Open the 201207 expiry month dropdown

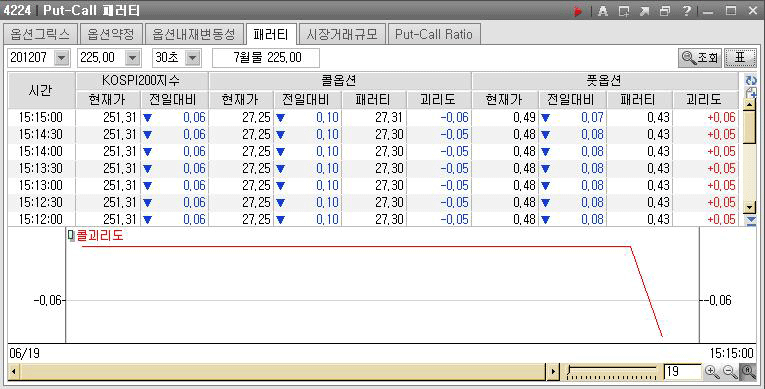[x=61, y=58]
